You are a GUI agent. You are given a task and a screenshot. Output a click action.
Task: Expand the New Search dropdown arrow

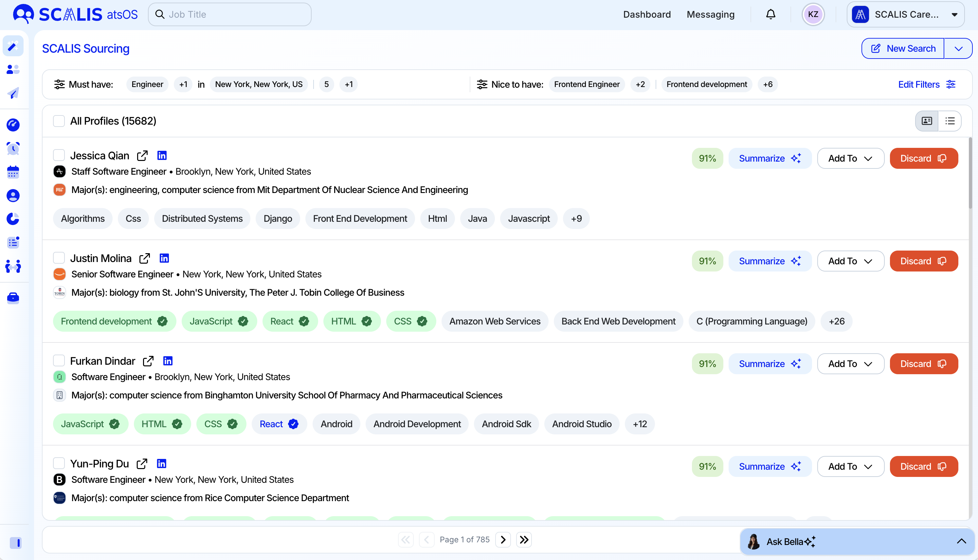coord(958,48)
